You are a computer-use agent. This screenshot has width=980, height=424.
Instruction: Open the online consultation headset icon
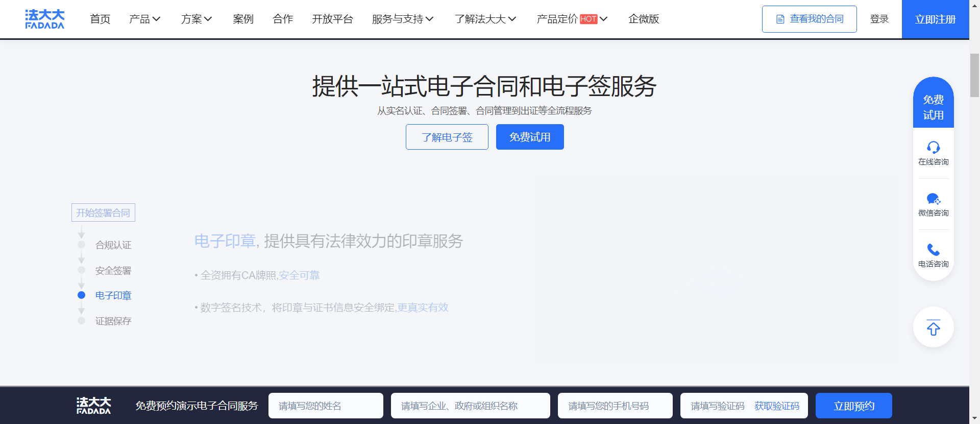[933, 147]
